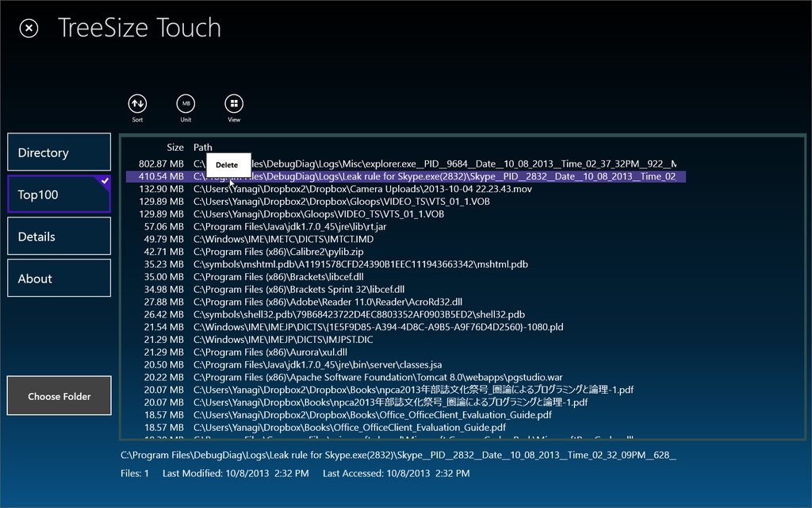Image resolution: width=812 pixels, height=508 pixels.
Task: Select the Top100 tab
Action: coord(59,194)
